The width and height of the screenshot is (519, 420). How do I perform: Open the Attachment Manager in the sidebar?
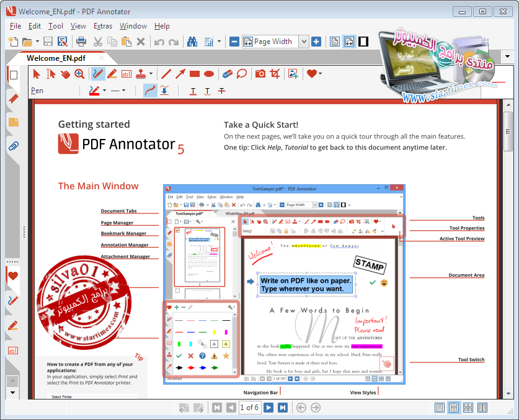click(x=12, y=146)
